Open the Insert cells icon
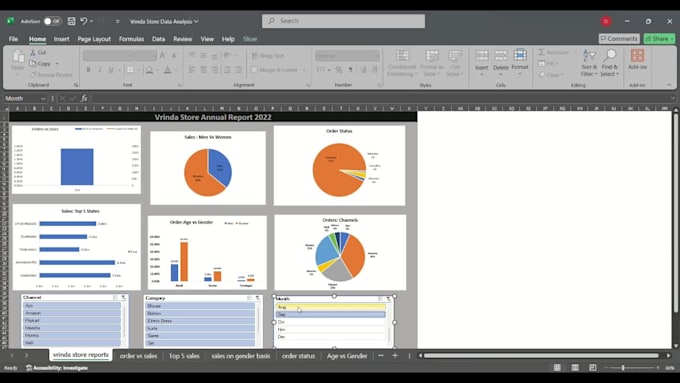 tap(481, 55)
